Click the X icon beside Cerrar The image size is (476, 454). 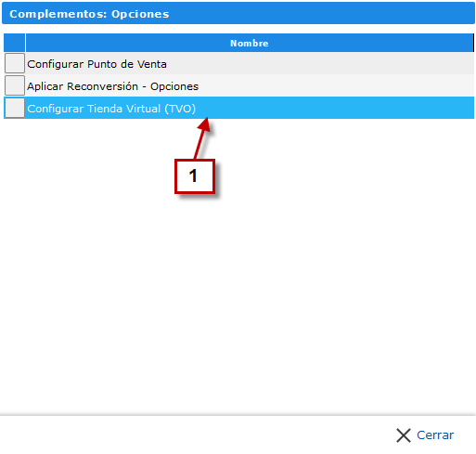click(x=404, y=435)
